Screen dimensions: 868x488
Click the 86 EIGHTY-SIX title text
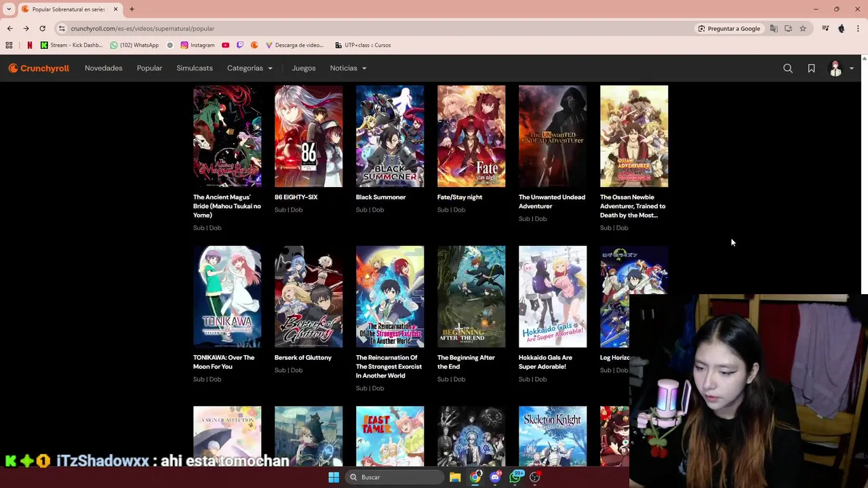296,197
